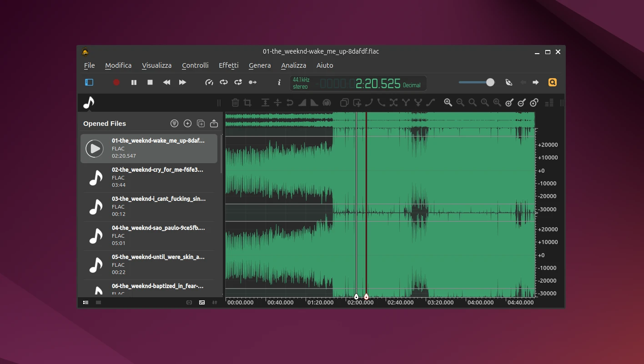Start recording with the red record button
The width and height of the screenshot is (644, 364).
click(x=116, y=82)
